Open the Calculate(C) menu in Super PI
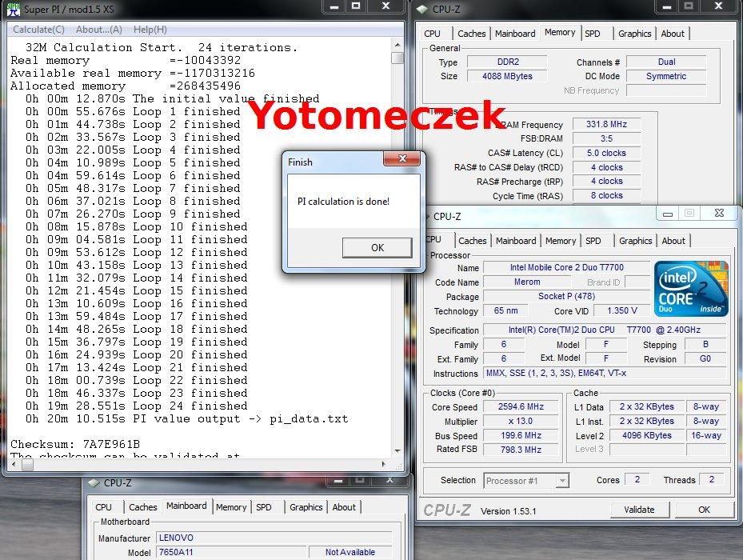 38,30
